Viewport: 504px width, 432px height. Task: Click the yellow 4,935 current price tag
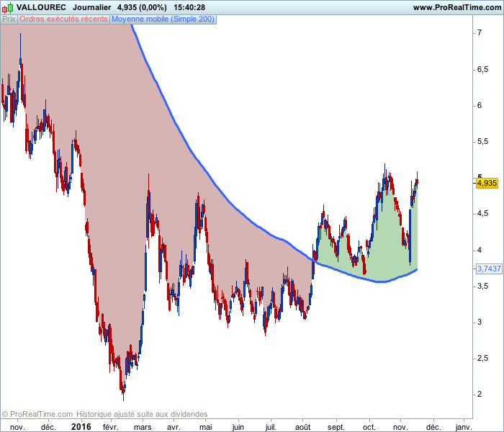pos(487,183)
